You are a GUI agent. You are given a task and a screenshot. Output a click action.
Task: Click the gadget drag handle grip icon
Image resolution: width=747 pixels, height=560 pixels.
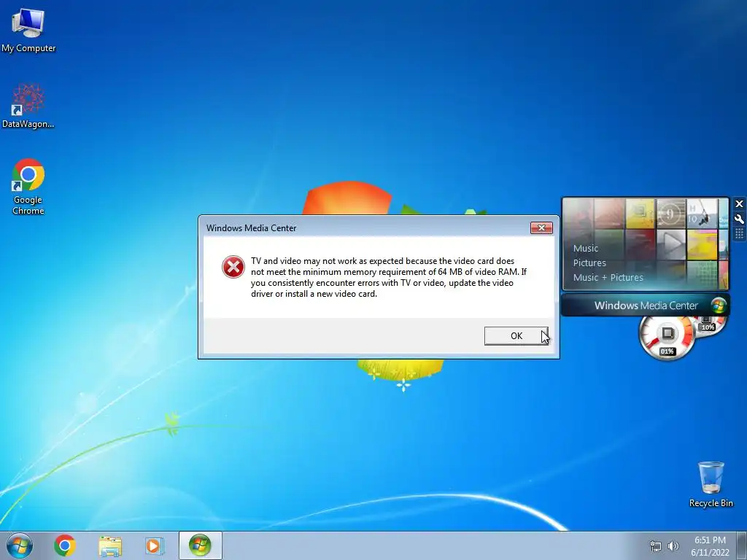[740, 234]
